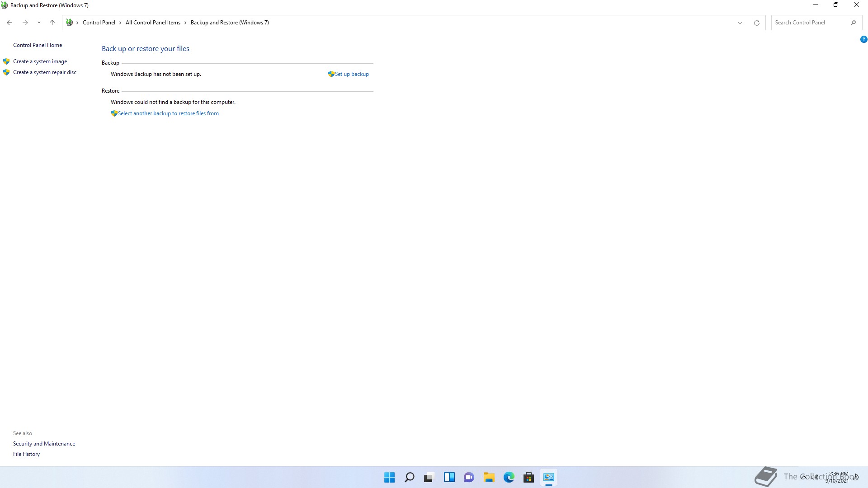Viewport: 868px width, 488px height.
Task: Restore down the window
Action: pyautogui.click(x=836, y=5)
